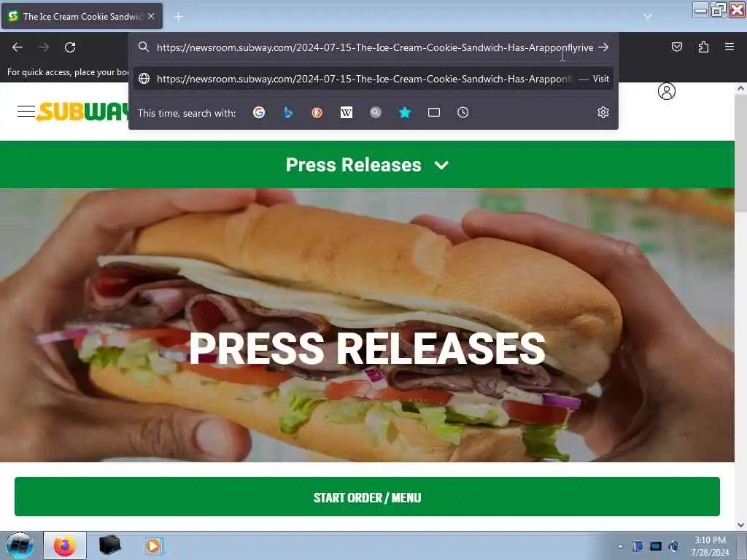Click the power tray icon
The height and width of the screenshot is (560, 747).
673,546
